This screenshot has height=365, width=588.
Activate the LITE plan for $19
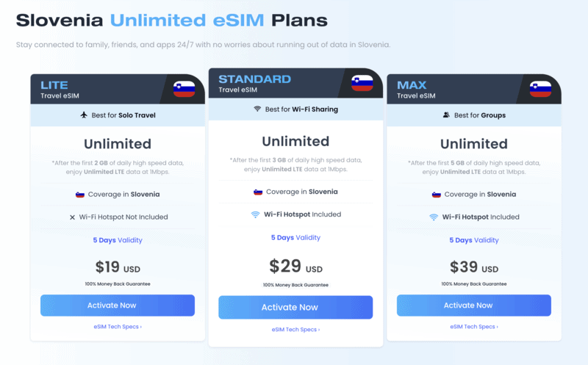tap(118, 306)
